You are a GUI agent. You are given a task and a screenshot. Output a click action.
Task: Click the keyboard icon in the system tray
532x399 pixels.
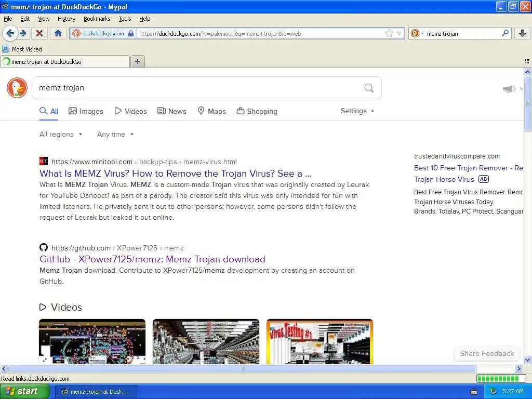pyautogui.click(x=474, y=392)
